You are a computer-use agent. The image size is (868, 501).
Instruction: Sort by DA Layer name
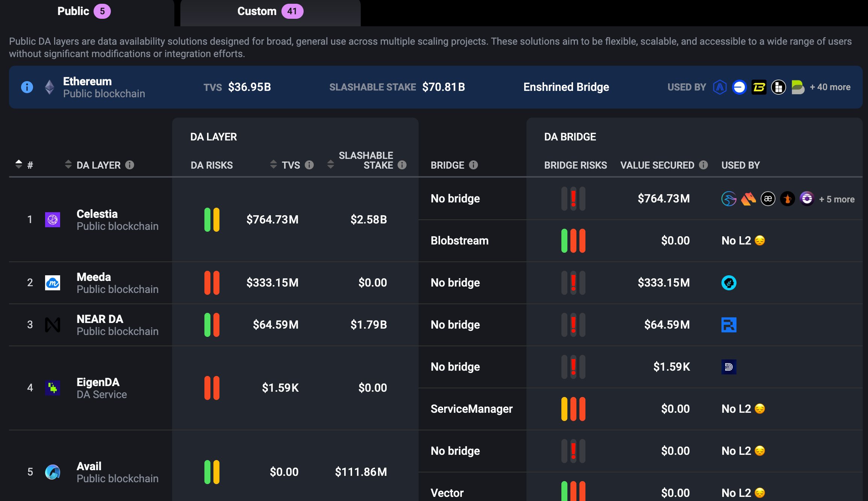click(x=68, y=164)
